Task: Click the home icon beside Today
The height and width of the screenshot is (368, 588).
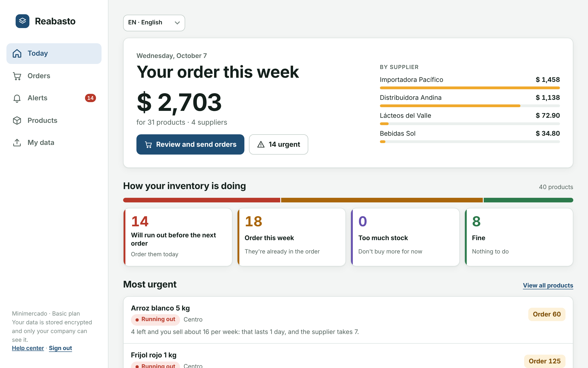Action: (17, 53)
